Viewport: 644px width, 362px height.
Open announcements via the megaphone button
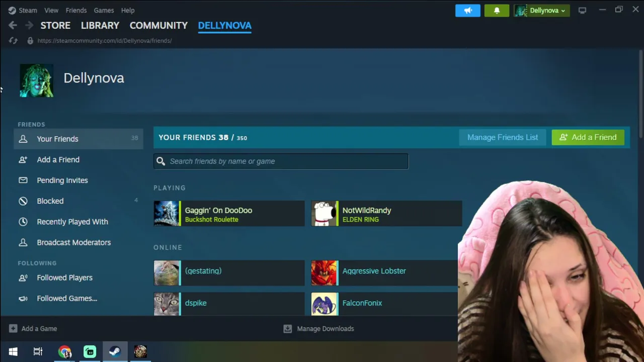pos(468,11)
